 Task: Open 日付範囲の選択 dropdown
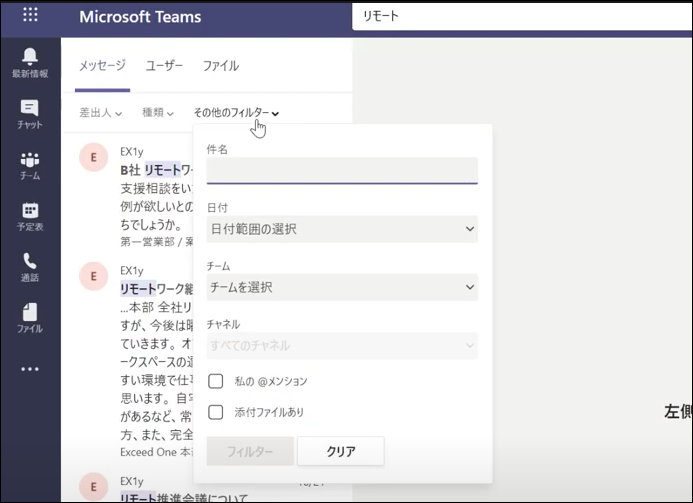pos(342,229)
